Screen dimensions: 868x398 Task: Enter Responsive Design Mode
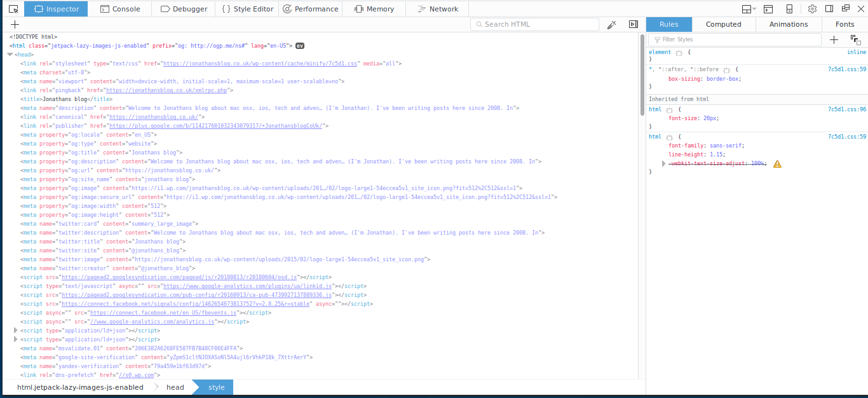coord(790,8)
